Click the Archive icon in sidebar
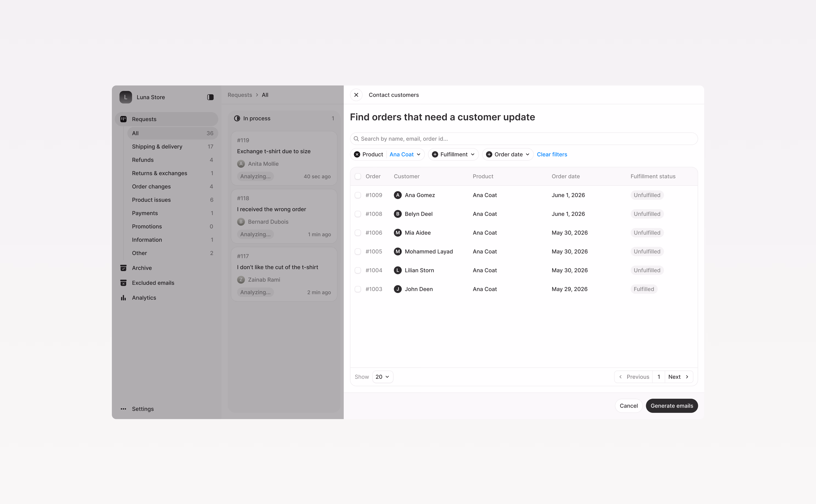Image resolution: width=816 pixels, height=504 pixels. click(123, 268)
